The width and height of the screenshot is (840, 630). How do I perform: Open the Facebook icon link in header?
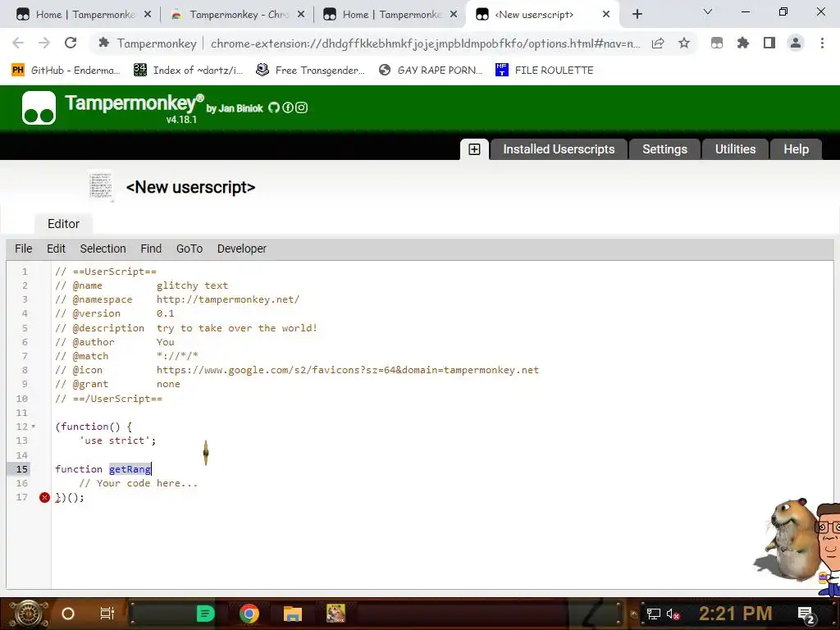click(288, 107)
